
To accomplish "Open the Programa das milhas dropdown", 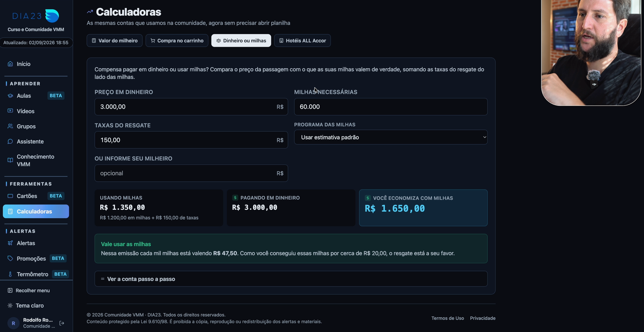I will click(391, 137).
